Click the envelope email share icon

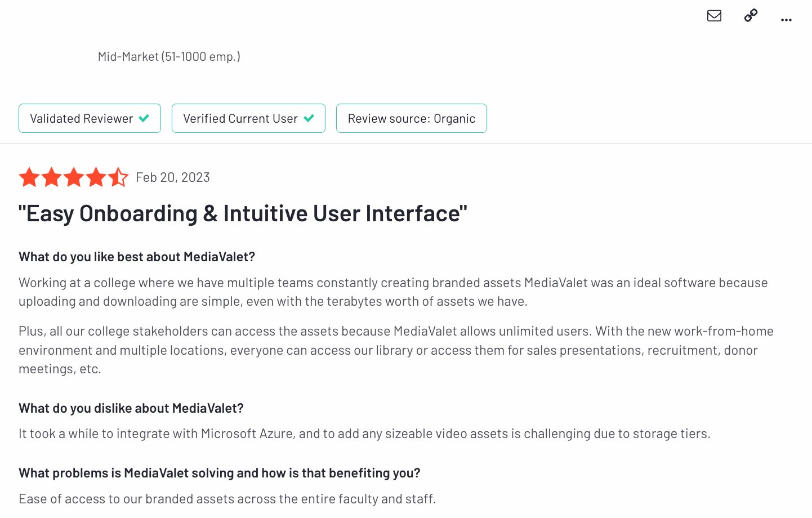714,16
